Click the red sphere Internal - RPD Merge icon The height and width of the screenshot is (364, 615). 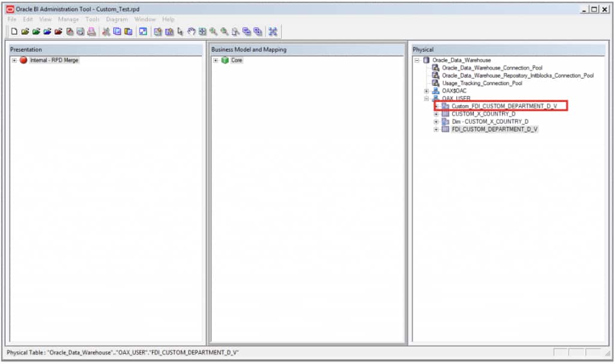pyautogui.click(x=23, y=60)
